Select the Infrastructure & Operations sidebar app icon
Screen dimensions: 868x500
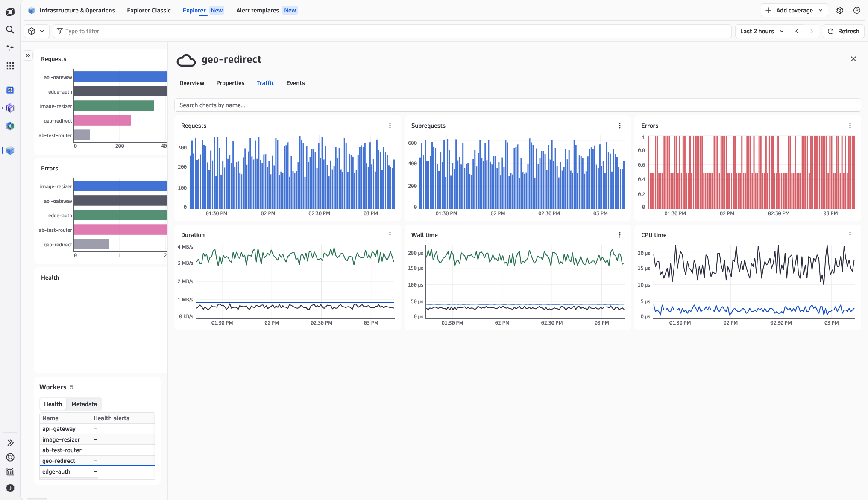pos(10,150)
